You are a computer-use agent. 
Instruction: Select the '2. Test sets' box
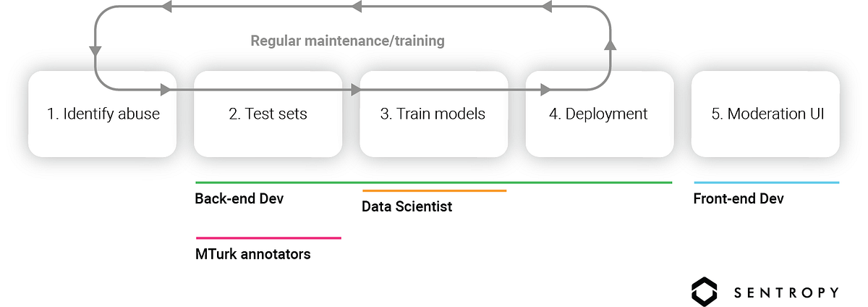click(x=268, y=114)
